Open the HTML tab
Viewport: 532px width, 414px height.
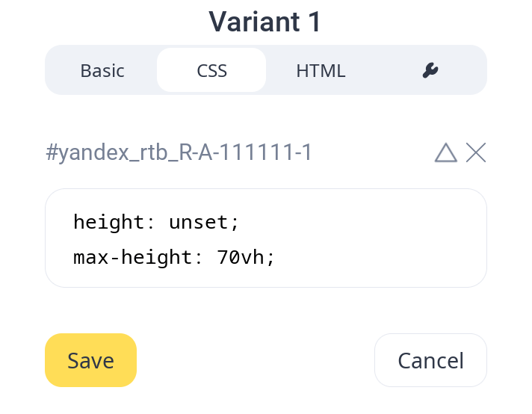[x=321, y=71]
